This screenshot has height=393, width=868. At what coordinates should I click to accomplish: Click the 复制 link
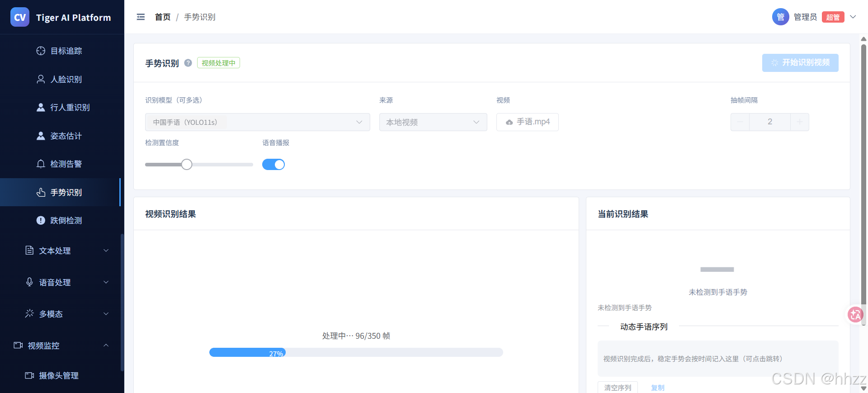click(x=658, y=388)
